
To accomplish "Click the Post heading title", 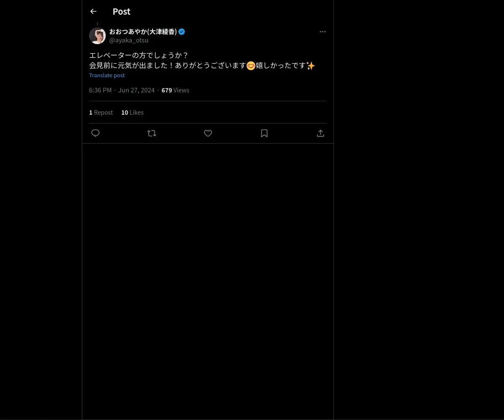I will click(121, 11).
